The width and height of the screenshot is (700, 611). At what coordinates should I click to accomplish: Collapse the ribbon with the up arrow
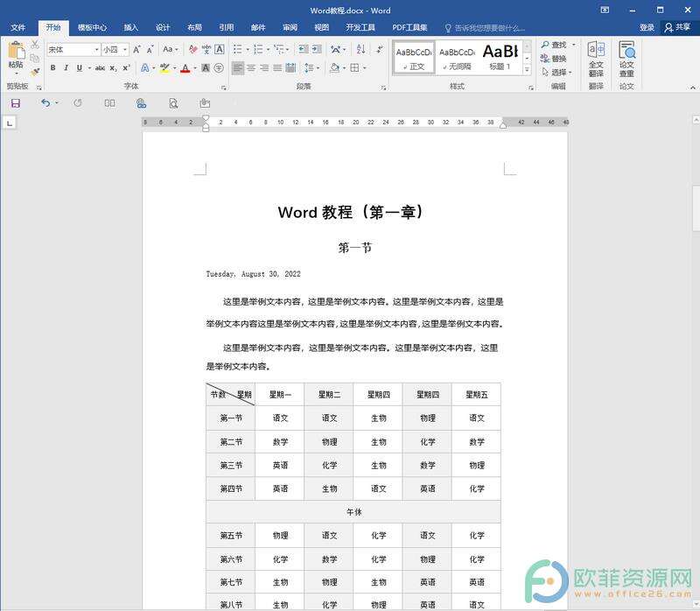(x=693, y=88)
